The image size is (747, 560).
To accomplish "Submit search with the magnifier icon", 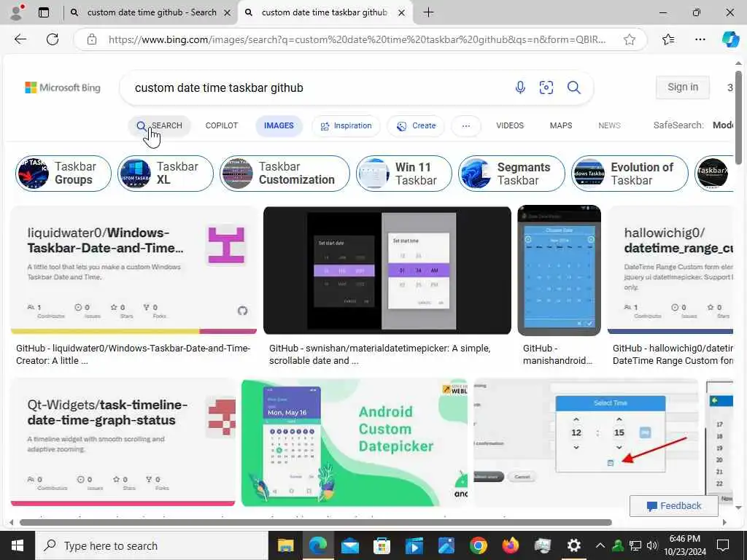I will [573, 87].
